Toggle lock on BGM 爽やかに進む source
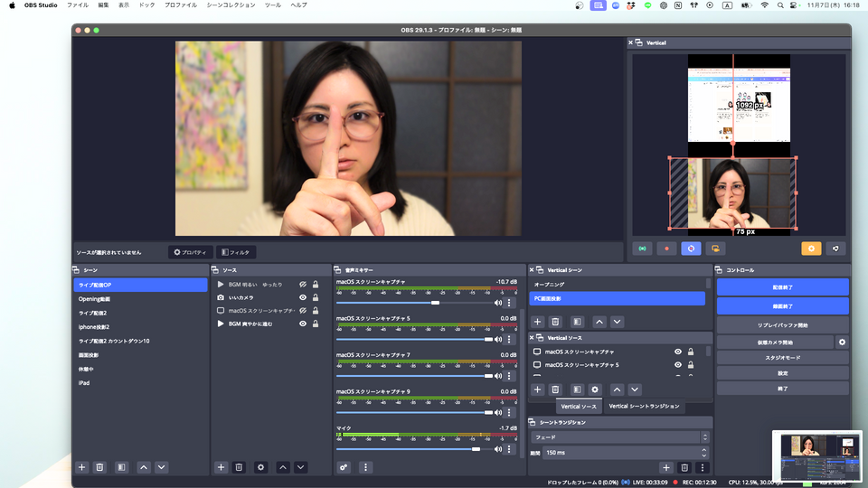 pyautogui.click(x=316, y=324)
